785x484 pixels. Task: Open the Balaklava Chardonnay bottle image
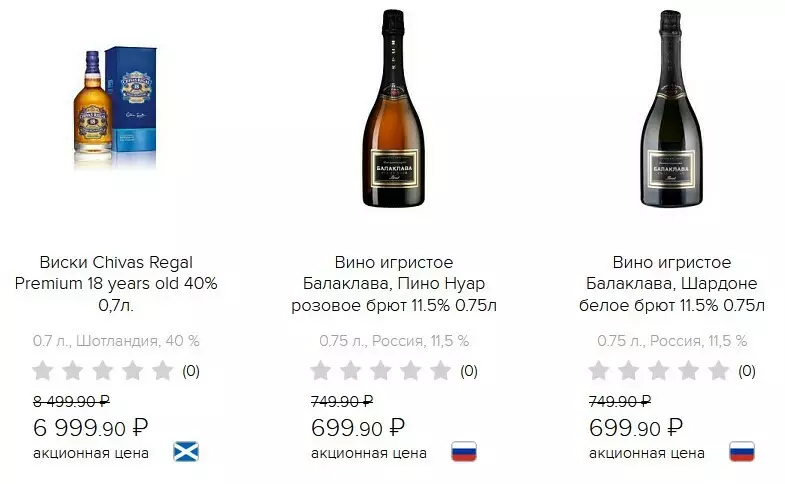pyautogui.click(x=671, y=107)
